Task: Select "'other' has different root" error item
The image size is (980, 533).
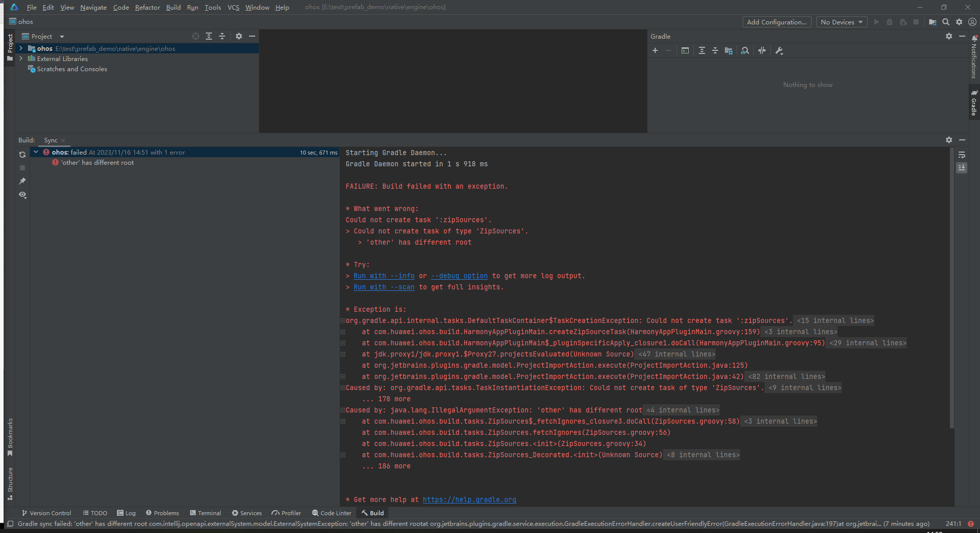Action: [x=98, y=163]
